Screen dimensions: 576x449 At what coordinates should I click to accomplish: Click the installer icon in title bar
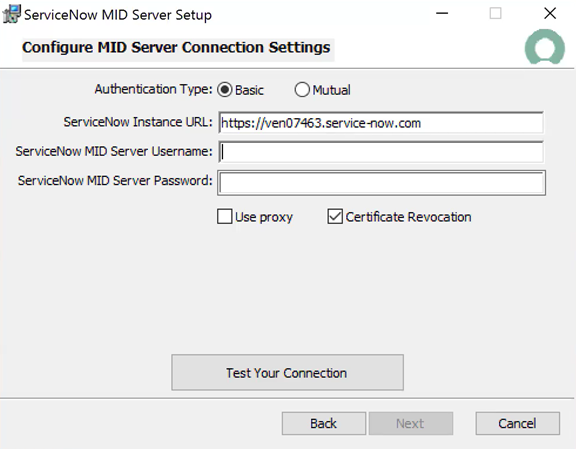tap(12, 14)
